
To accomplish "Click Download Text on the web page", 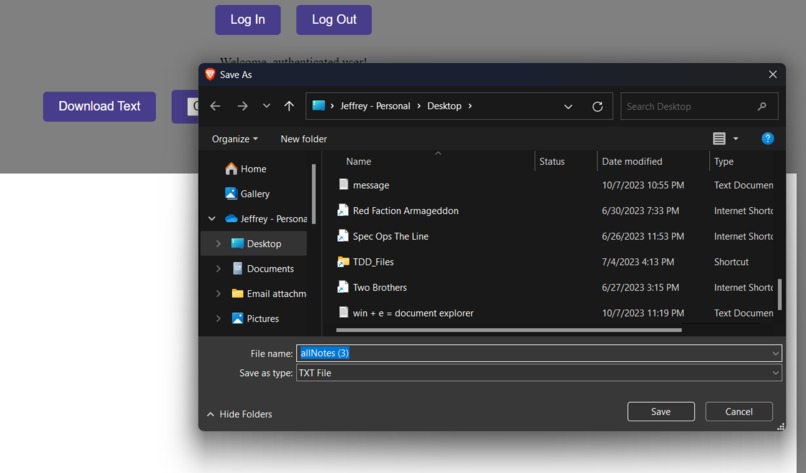I will click(x=99, y=106).
